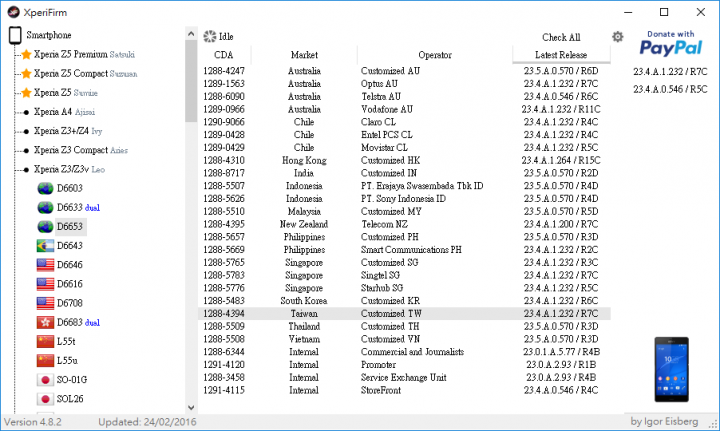
Task: Click the US flag icon beside D6616
Action: click(45, 284)
